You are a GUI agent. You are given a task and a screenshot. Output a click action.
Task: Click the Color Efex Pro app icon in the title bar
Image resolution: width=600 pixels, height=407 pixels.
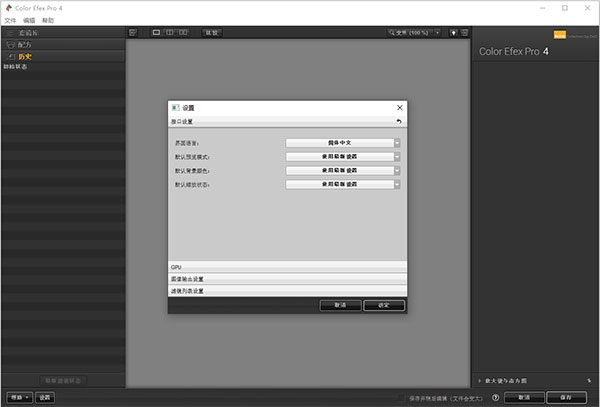pos(8,8)
